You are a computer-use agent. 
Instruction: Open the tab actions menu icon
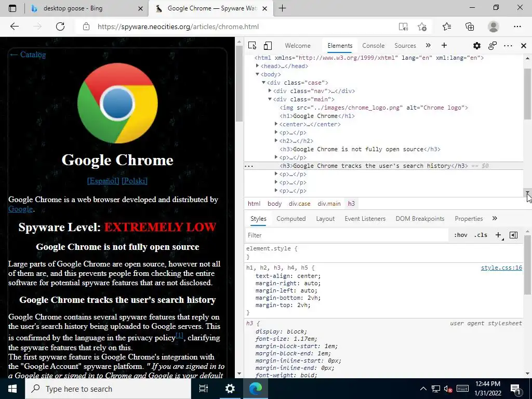(12, 8)
